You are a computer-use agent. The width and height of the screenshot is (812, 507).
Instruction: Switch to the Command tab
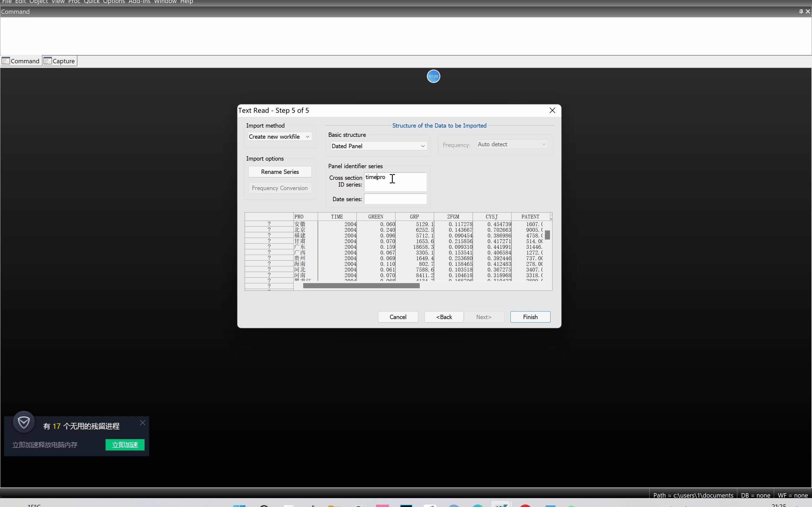(21, 61)
